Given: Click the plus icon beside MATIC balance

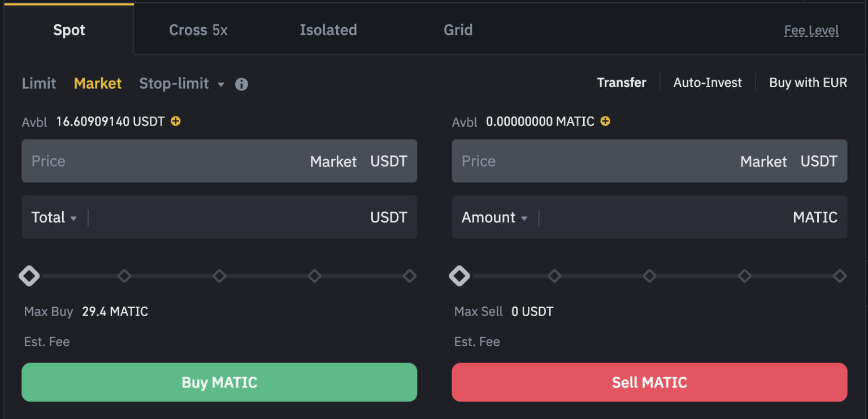Looking at the screenshot, I should pyautogui.click(x=605, y=121).
